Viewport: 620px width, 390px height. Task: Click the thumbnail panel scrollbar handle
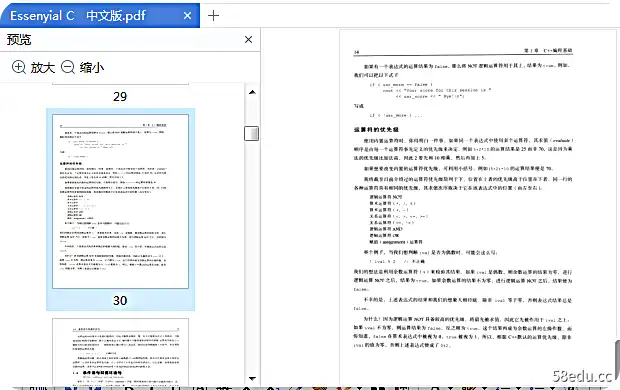251,133
